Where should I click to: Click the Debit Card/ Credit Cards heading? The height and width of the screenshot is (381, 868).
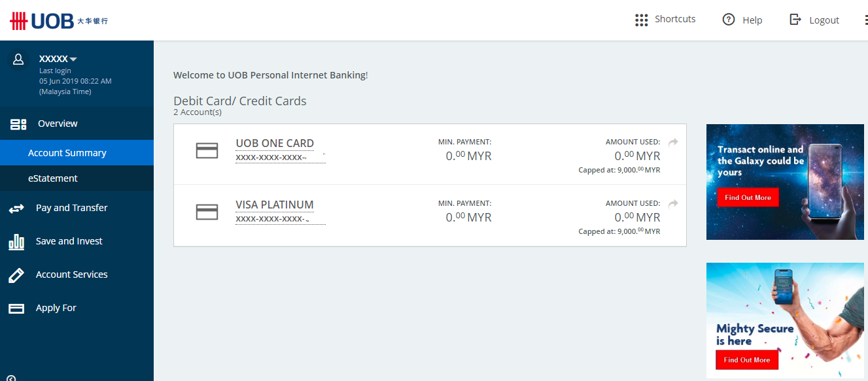click(240, 101)
